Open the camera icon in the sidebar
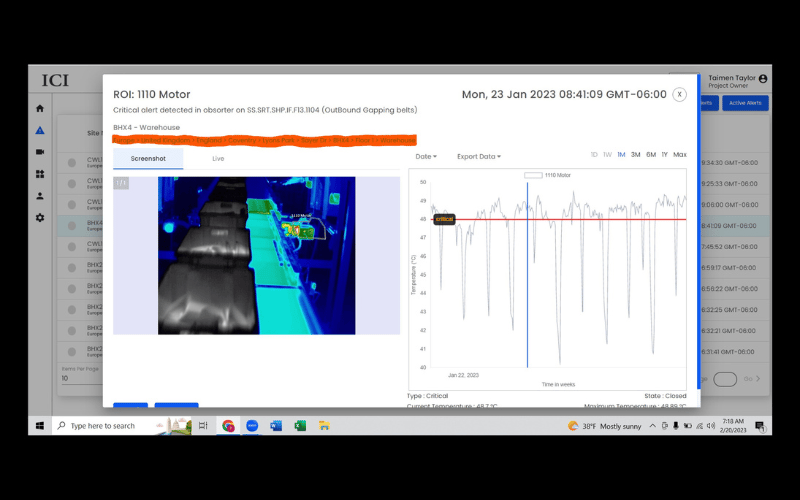This screenshot has width=800, height=500. coord(40,152)
